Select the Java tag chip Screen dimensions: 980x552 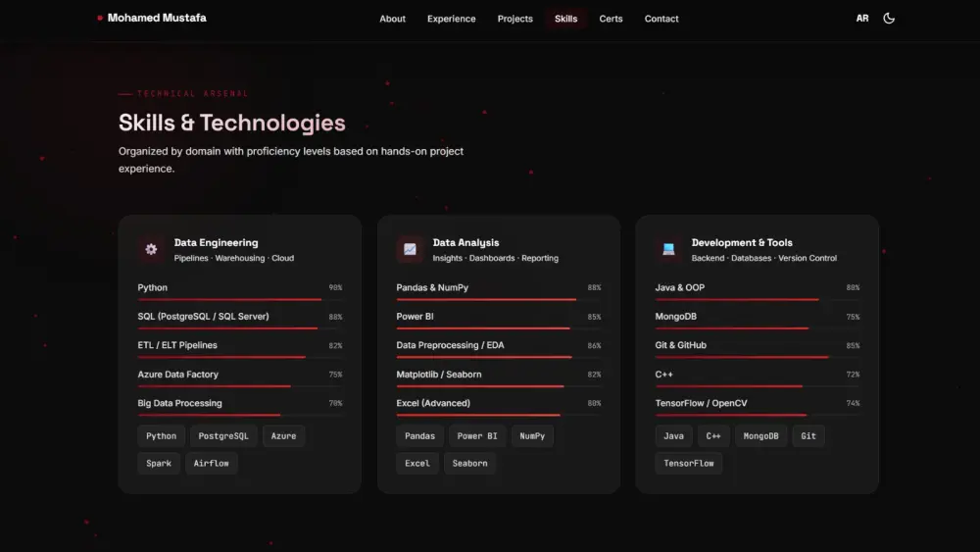tap(673, 435)
